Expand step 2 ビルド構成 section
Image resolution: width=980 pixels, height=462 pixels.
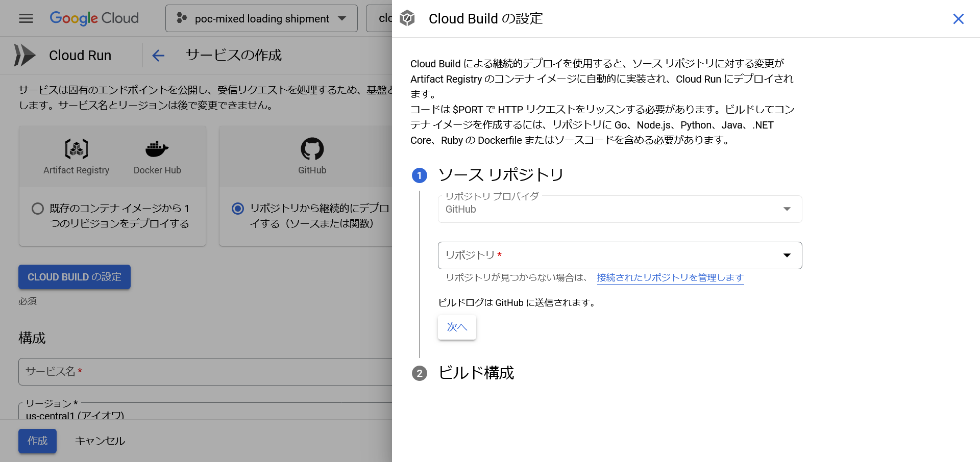coord(476,373)
